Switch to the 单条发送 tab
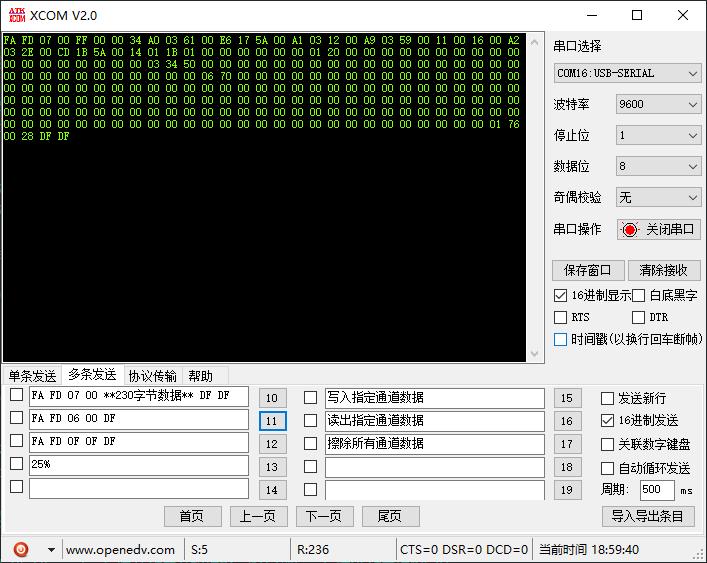 click(32, 376)
